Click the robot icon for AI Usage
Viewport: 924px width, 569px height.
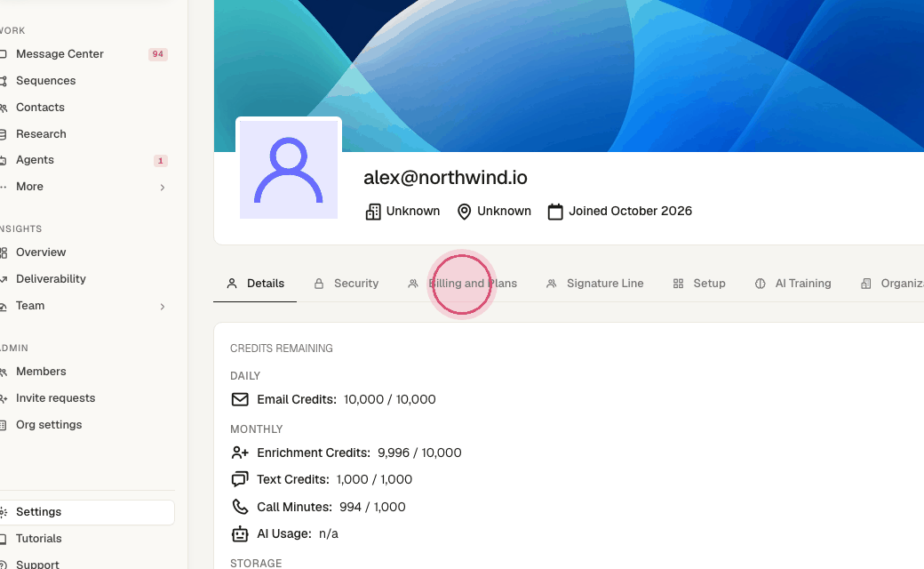(x=240, y=533)
